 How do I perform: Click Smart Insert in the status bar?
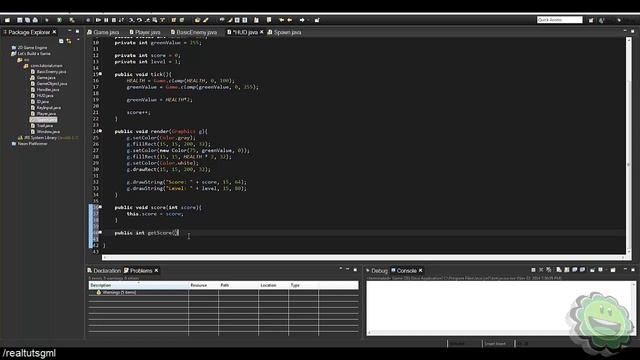coord(496,344)
